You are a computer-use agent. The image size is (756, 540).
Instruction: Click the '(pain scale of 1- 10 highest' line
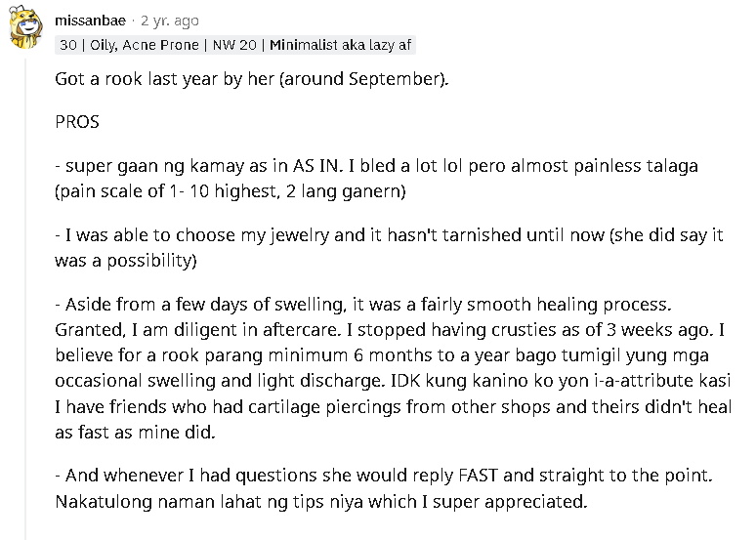230,191
